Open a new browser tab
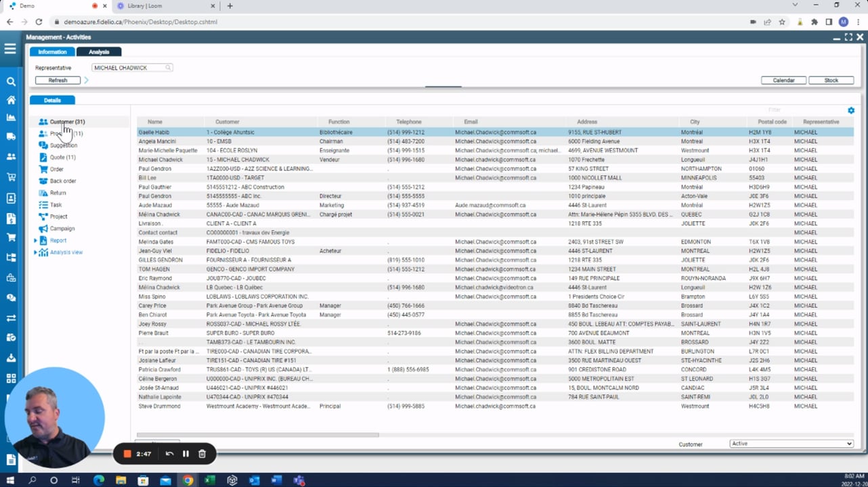 230,6
